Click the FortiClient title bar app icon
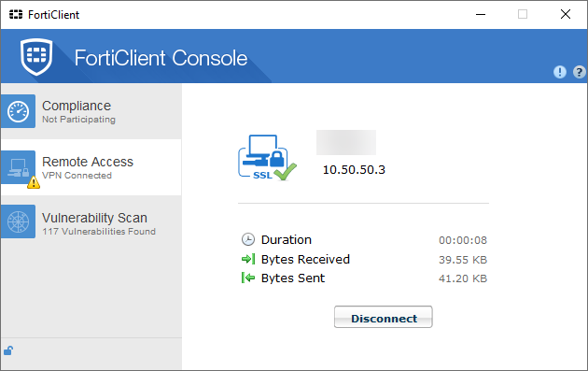This screenshot has width=588, height=371. click(x=16, y=15)
